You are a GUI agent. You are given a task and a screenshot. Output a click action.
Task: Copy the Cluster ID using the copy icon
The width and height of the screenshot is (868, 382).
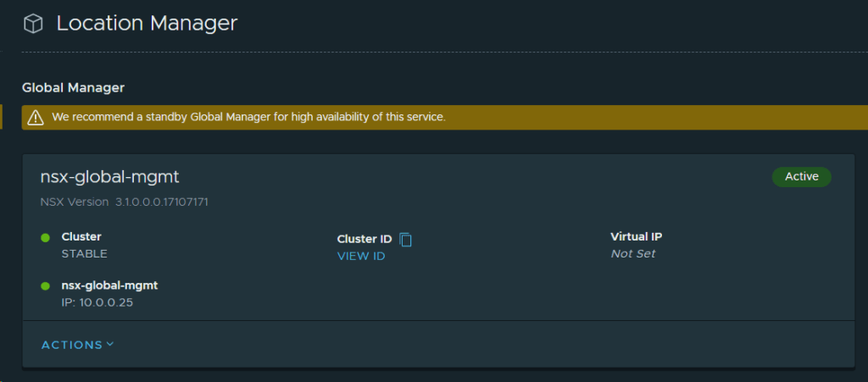pyautogui.click(x=406, y=240)
